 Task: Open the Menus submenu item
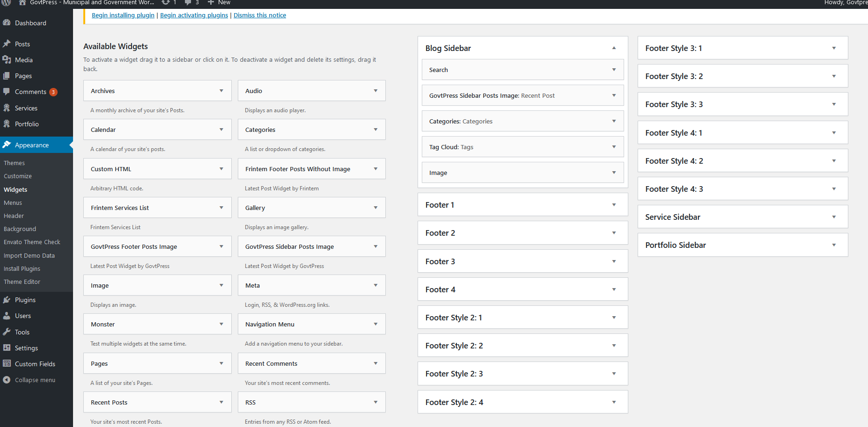[x=13, y=203]
